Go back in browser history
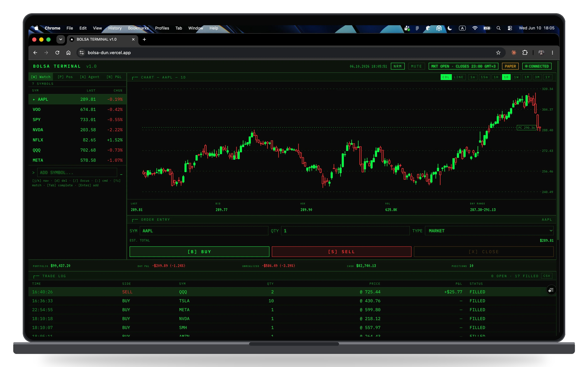This screenshot has width=588, height=367. point(35,53)
